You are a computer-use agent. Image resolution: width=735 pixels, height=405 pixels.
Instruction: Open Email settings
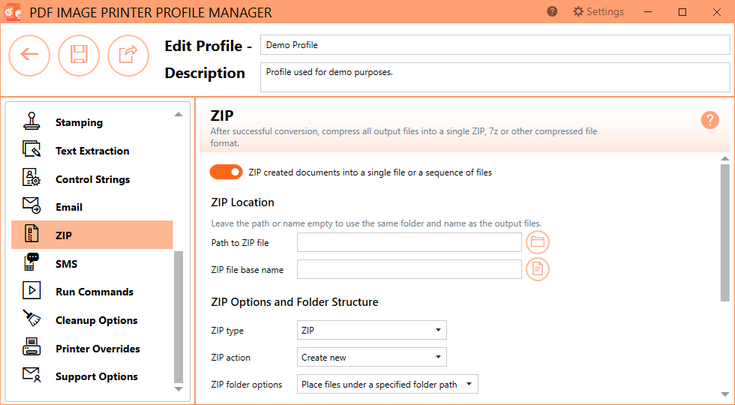point(92,207)
